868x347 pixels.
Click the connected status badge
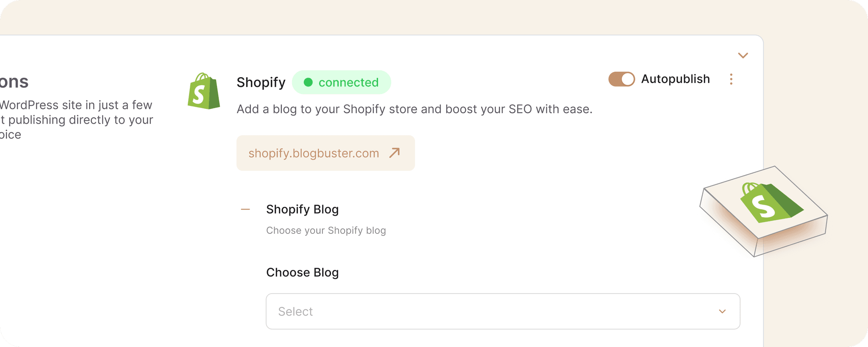(341, 82)
